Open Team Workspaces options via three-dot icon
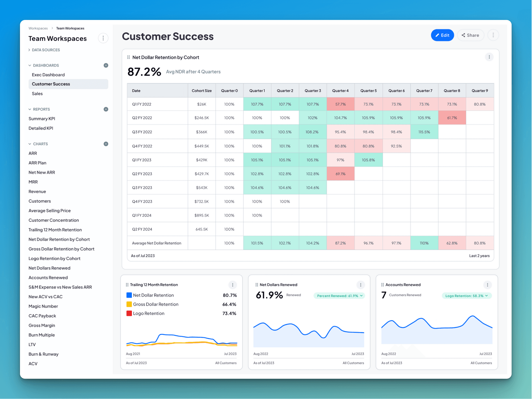This screenshot has height=399, width=532. coord(103,38)
